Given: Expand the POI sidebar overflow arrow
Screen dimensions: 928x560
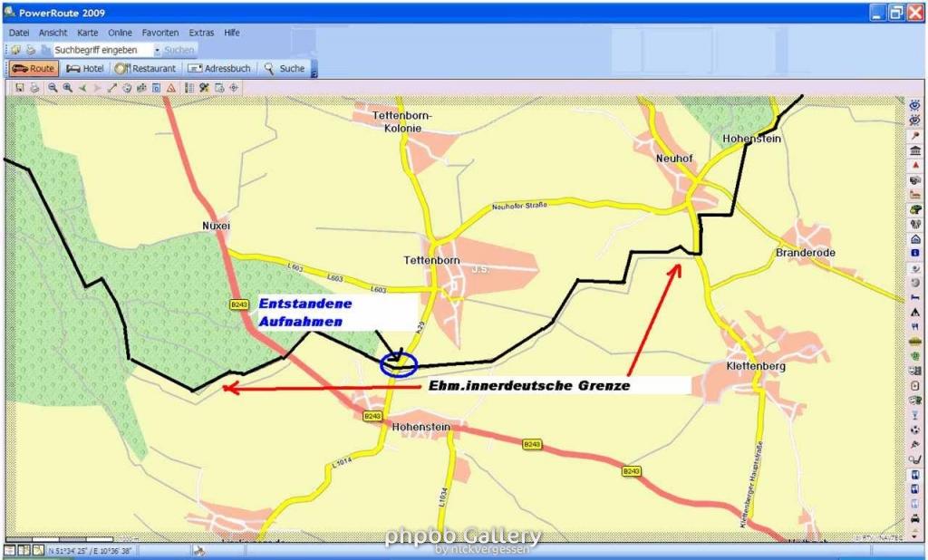Looking at the screenshot, I should [x=915, y=535].
